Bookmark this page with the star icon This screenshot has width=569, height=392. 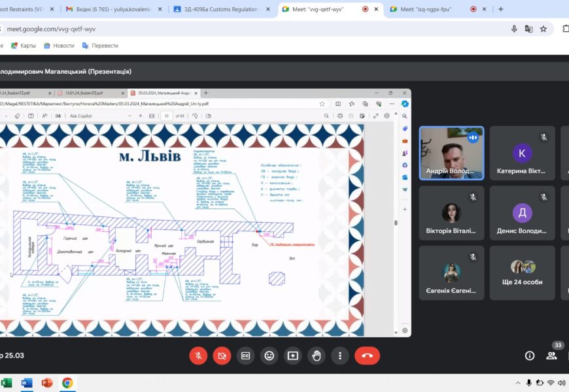[543, 29]
